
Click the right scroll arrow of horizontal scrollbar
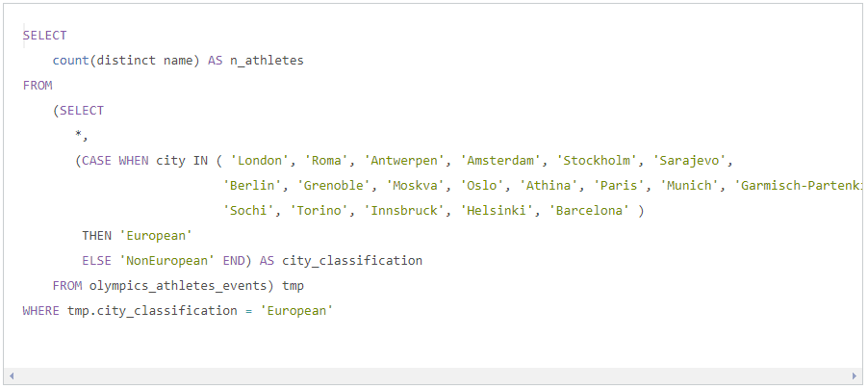pos(855,376)
